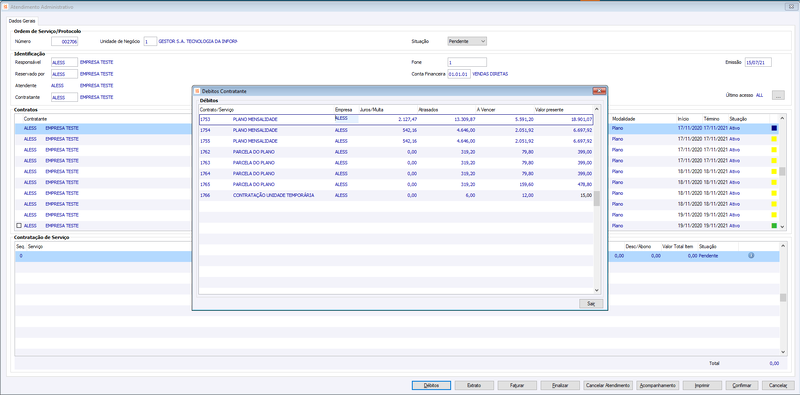Click the Acompanhamento button

coord(657,385)
